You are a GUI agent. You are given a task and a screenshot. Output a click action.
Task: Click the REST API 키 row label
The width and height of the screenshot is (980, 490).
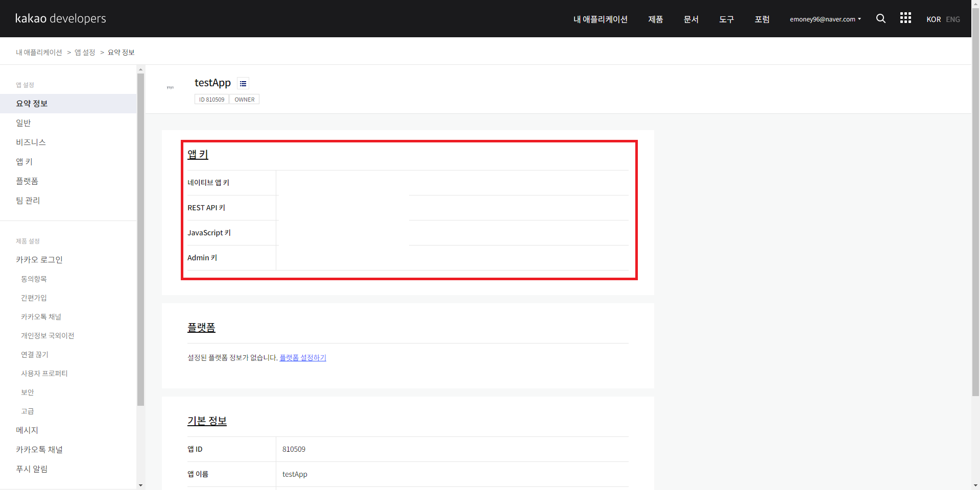[x=206, y=208]
